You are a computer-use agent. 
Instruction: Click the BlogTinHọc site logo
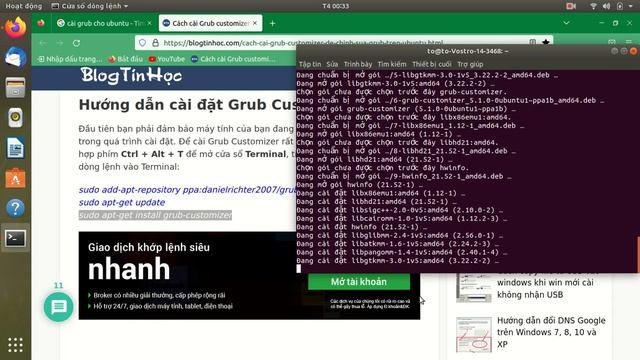point(131,76)
